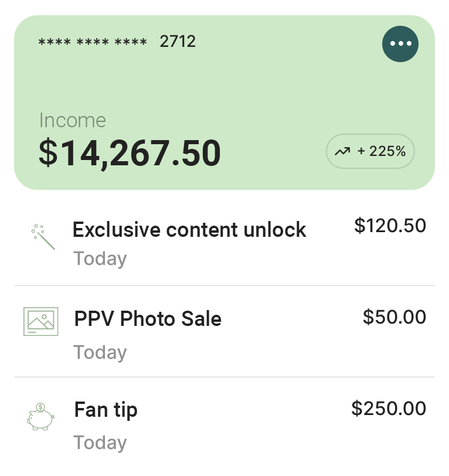Click the last four digits 2712
The height and width of the screenshot is (476, 449).
click(178, 42)
